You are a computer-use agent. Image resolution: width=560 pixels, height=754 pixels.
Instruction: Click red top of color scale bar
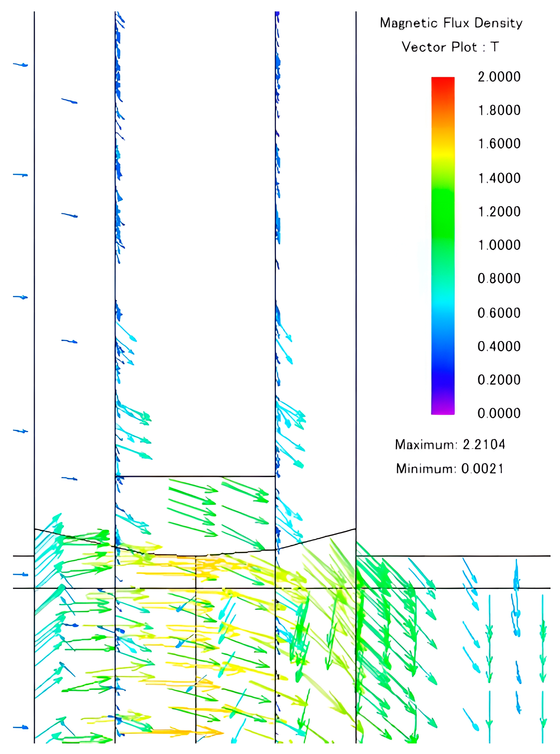pyautogui.click(x=443, y=82)
